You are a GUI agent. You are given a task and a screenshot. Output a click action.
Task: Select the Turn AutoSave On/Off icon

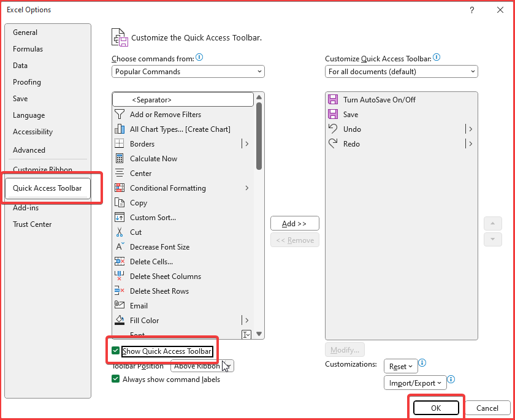pos(333,100)
